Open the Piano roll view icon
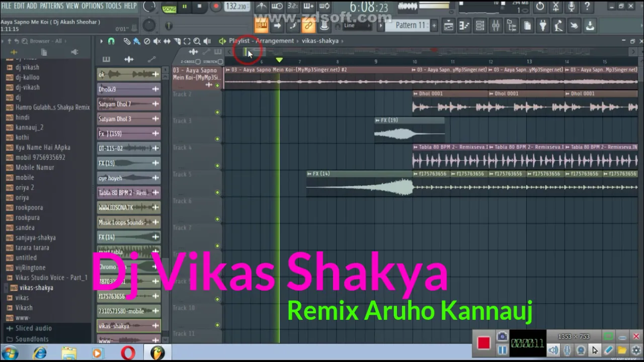This screenshot has height=362, width=644. point(464,25)
